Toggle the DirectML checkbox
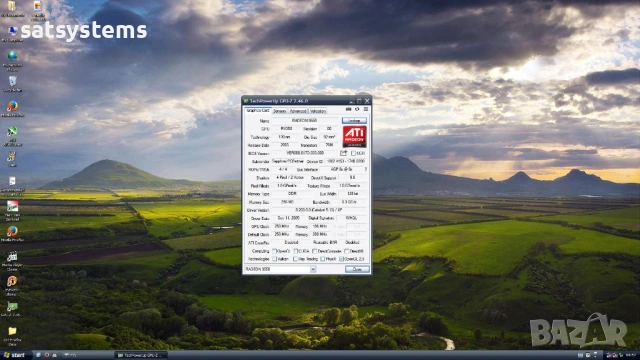Screen dimensions: 640x360 [x=347, y=251]
